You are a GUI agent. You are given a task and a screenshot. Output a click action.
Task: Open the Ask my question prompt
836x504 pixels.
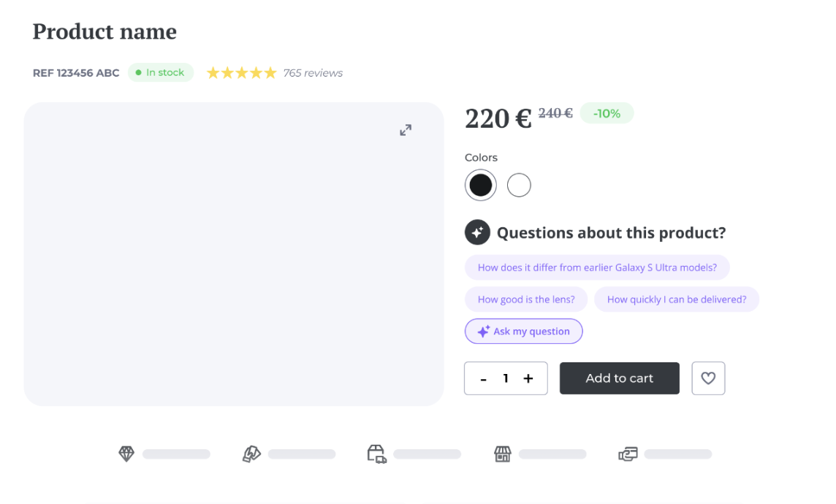523,332
